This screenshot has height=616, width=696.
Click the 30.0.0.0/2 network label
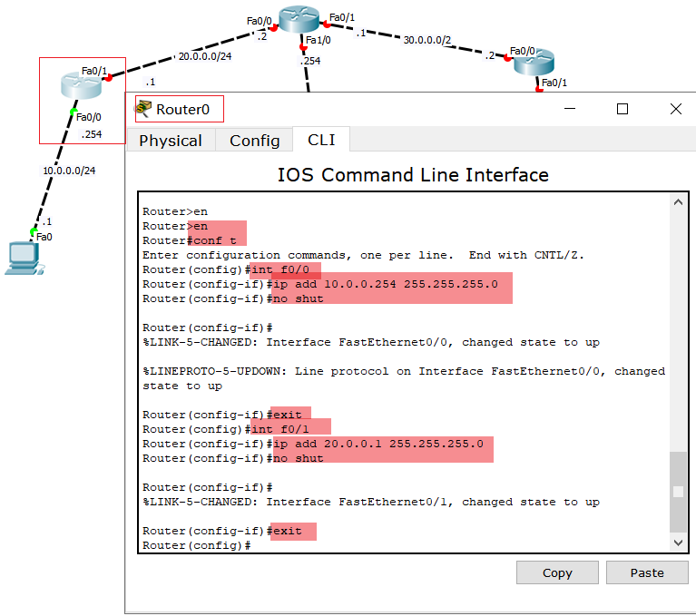(x=427, y=40)
